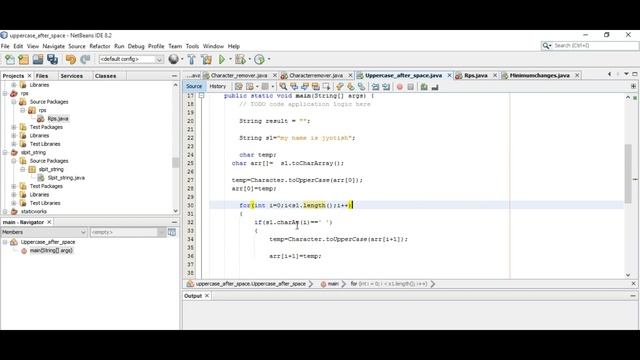Click the Uncomment code editor icon
The image size is (640, 360).
(435, 87)
